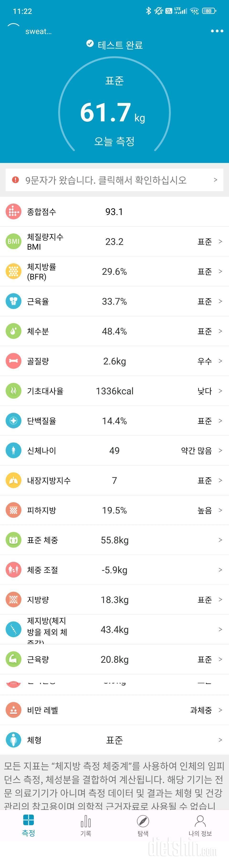Open the 9문자가 왔습니다 notification banner
Image resolution: width=229 pixels, height=868 pixels.
click(114, 180)
